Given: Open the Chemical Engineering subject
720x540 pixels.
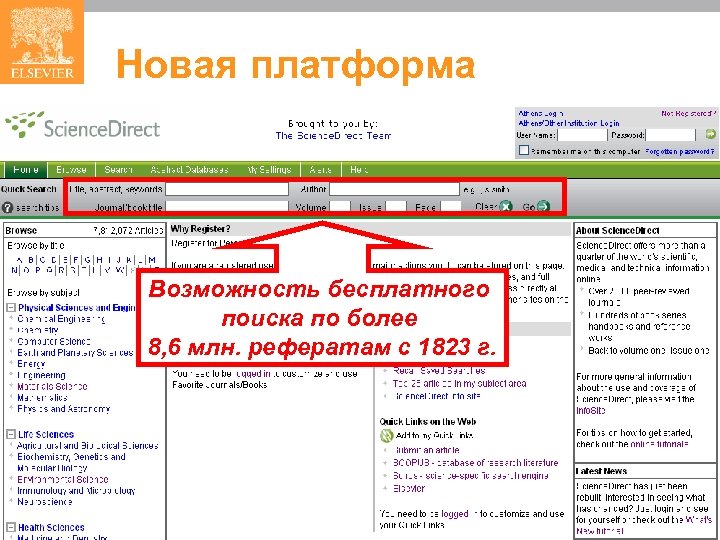Looking at the screenshot, I should (x=61, y=319).
